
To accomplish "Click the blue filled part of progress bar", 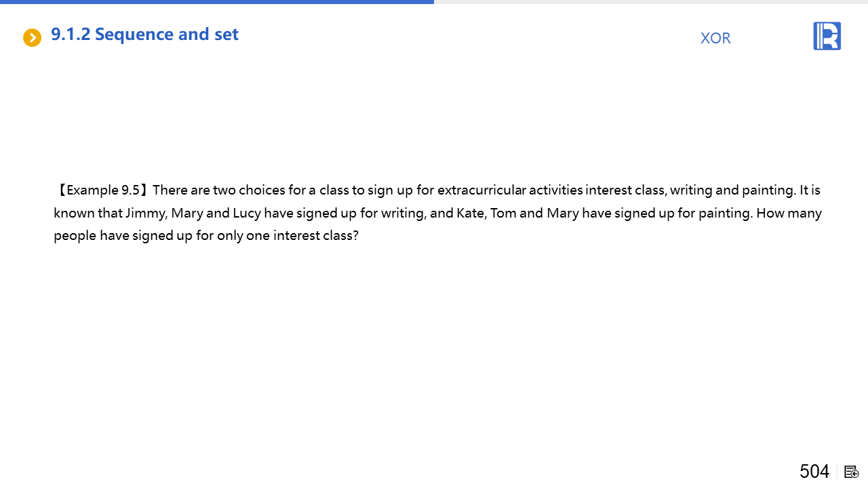I will click(x=217, y=2).
